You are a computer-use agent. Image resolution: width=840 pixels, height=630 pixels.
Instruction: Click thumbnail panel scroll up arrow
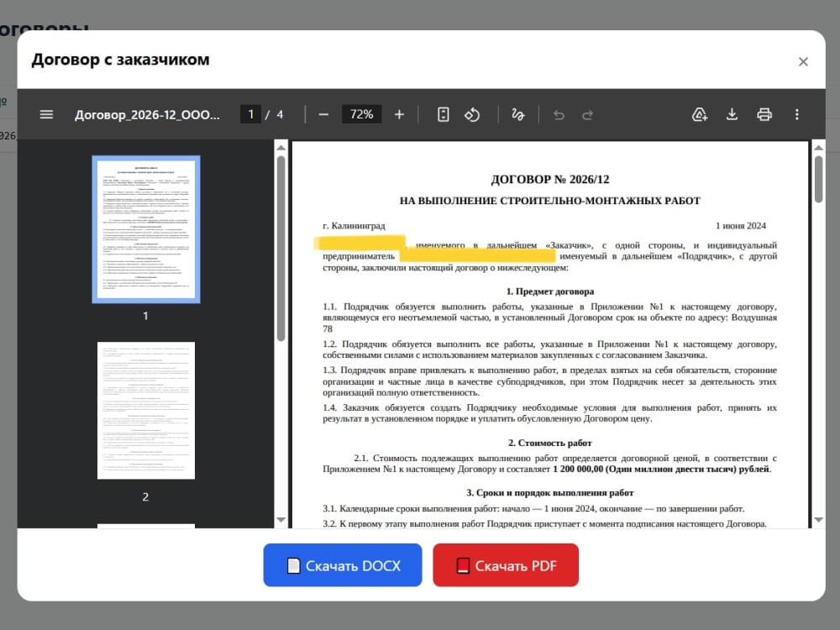(281, 147)
